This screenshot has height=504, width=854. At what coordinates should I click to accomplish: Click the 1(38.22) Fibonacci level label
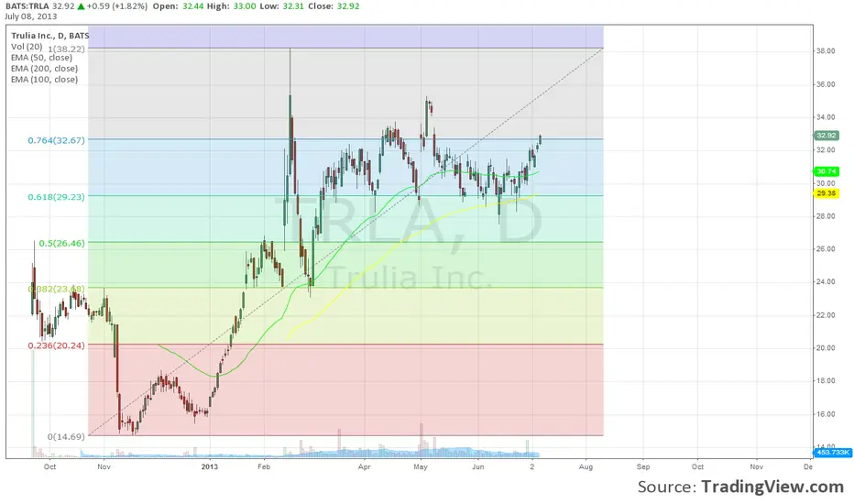[67, 49]
